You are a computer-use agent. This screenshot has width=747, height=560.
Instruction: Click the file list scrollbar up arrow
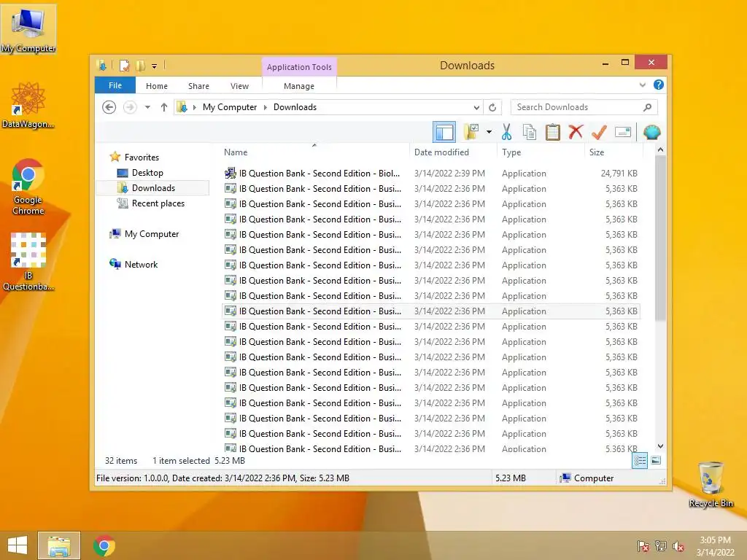point(660,150)
